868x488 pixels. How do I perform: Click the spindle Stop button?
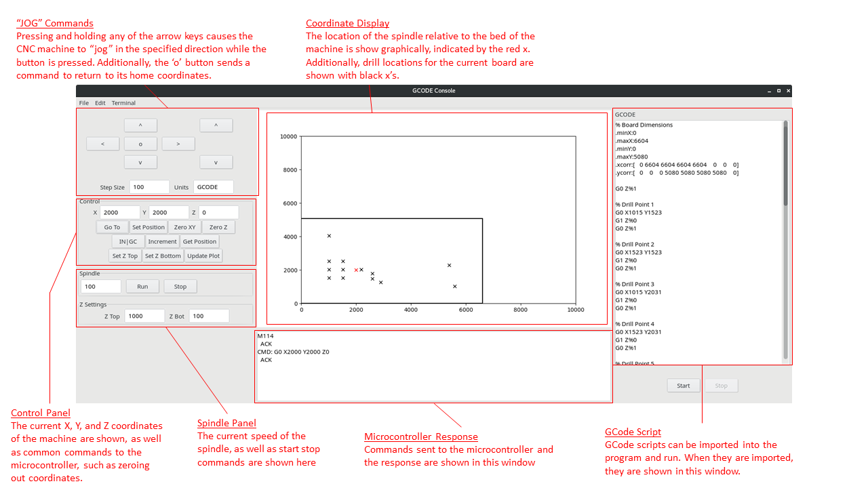[180, 287]
